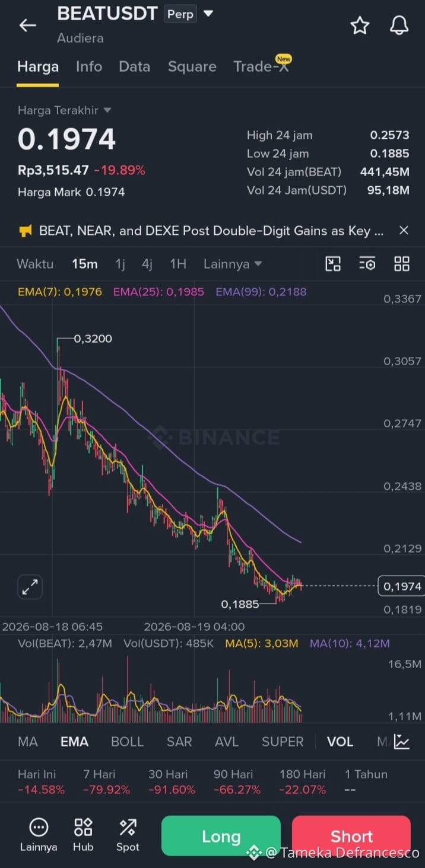
Task: Go back using the left arrow
Action: [27, 25]
